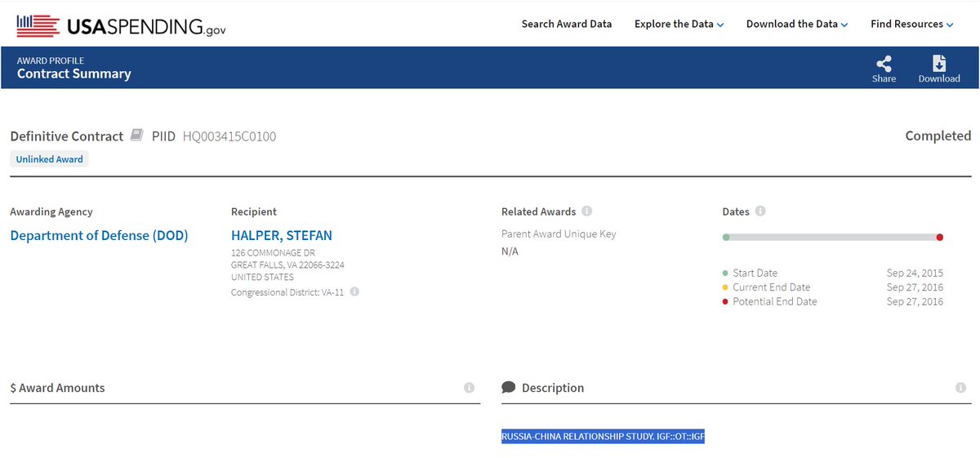Open recipient HALPER, STEFAN profile link
The width and height of the screenshot is (980, 458).
pos(282,236)
